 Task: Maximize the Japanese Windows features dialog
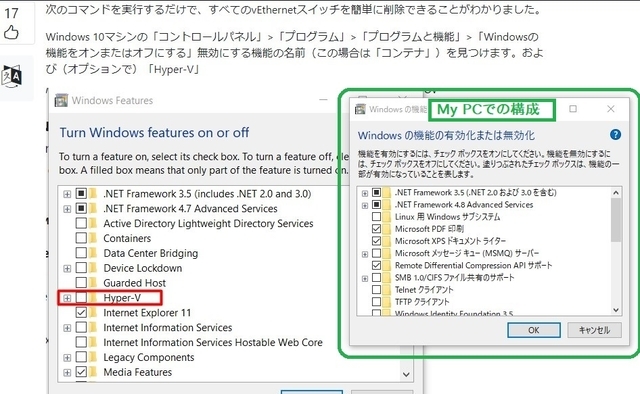[573, 109]
